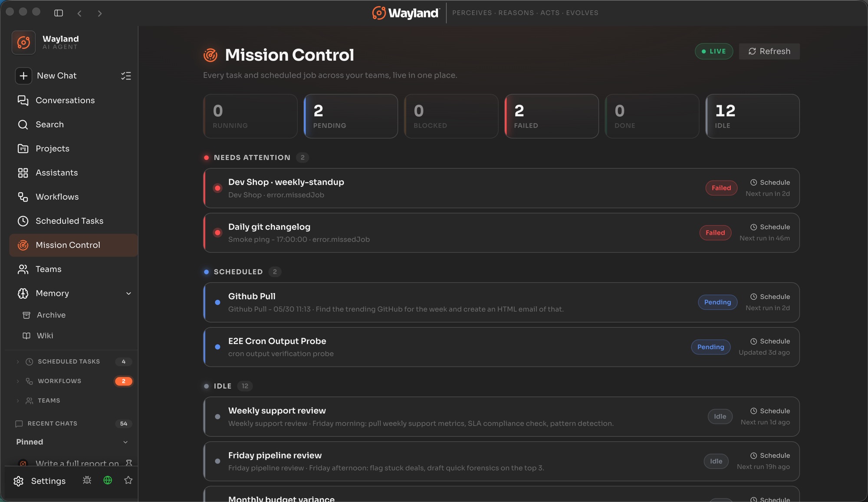The image size is (868, 502).
Task: Collapse the Pinned chats chevron
Action: (x=125, y=442)
